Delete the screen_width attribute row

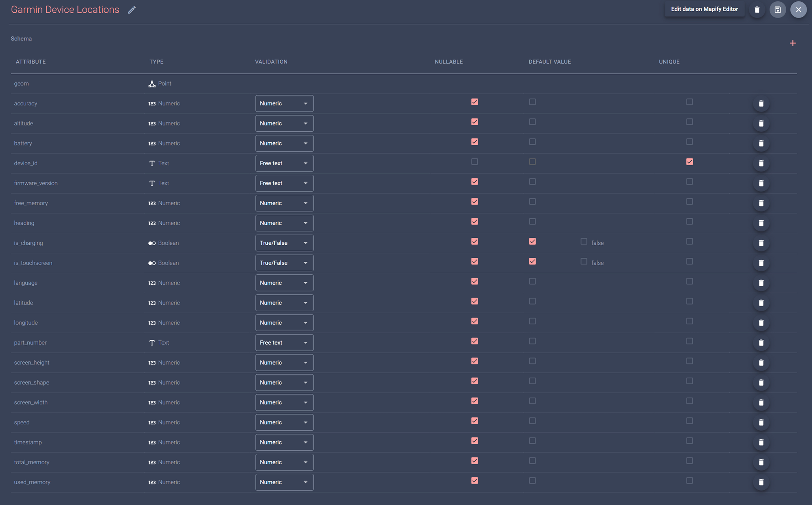click(761, 402)
